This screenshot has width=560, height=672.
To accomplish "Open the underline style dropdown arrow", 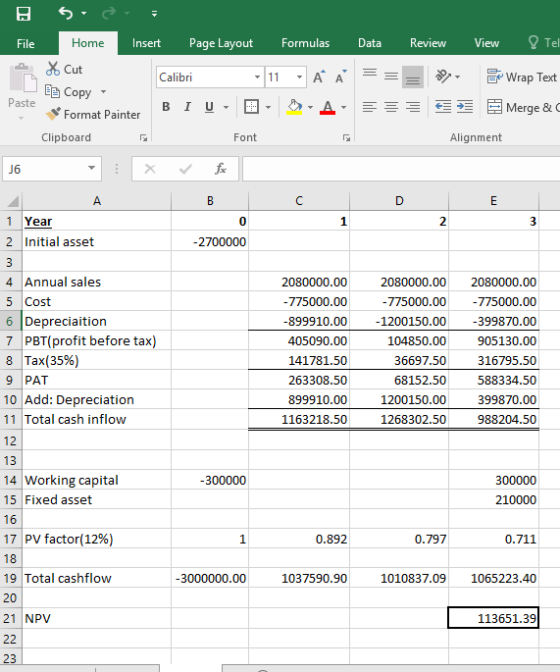I will [226, 107].
